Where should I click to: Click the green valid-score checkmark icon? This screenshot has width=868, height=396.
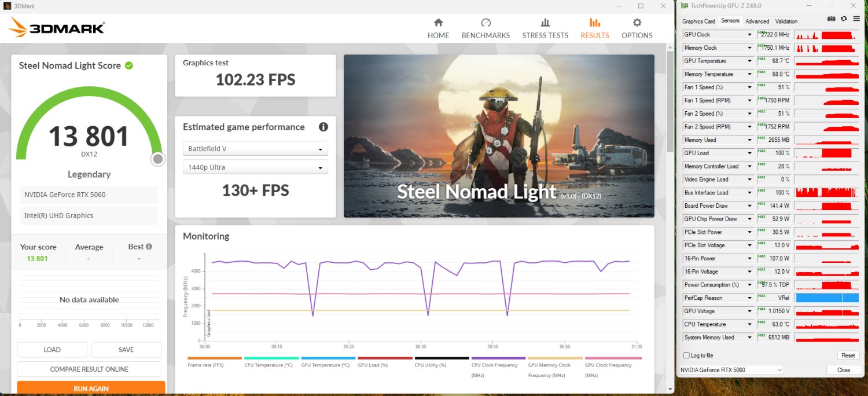129,65
